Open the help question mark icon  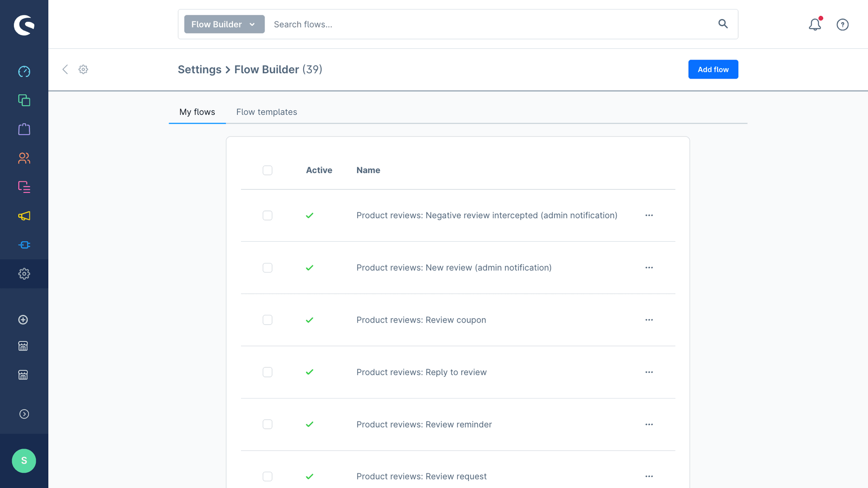(x=842, y=24)
